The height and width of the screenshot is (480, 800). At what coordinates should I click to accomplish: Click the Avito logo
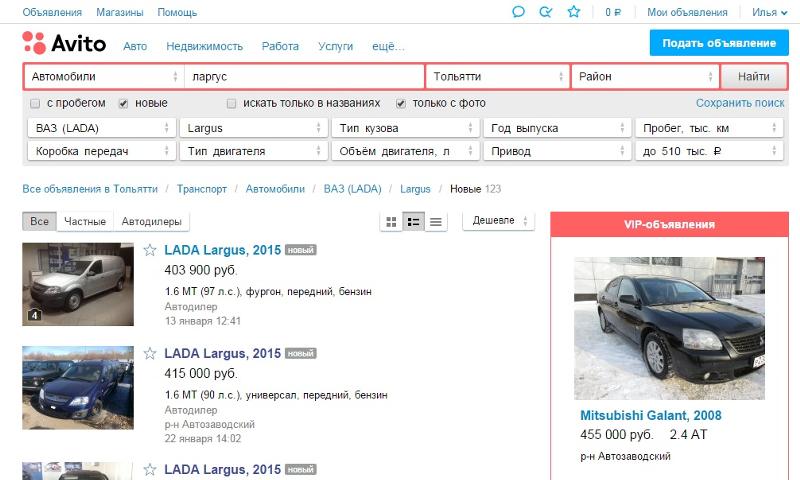[64, 43]
